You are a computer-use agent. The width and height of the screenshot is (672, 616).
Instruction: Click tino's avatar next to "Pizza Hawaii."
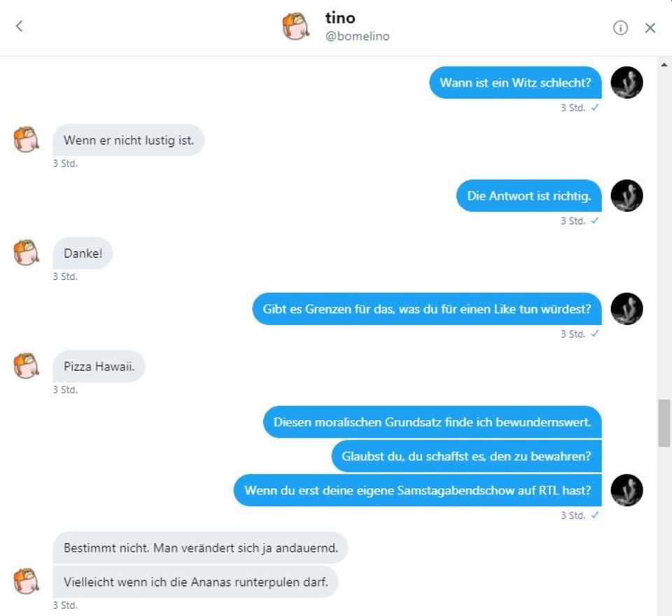tap(27, 366)
